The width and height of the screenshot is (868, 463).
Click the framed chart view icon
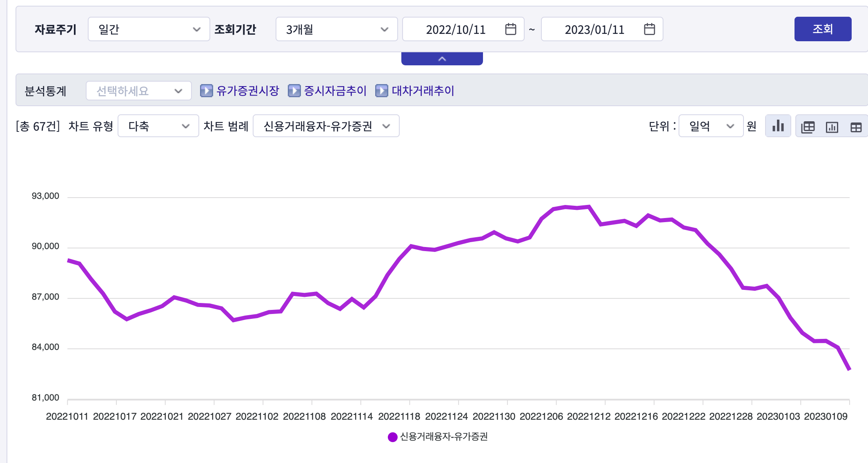tap(832, 127)
